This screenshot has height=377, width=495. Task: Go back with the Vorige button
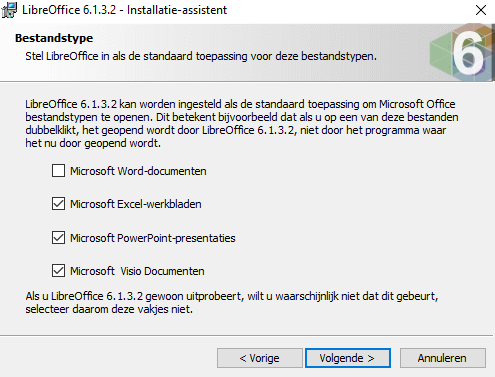(260, 358)
